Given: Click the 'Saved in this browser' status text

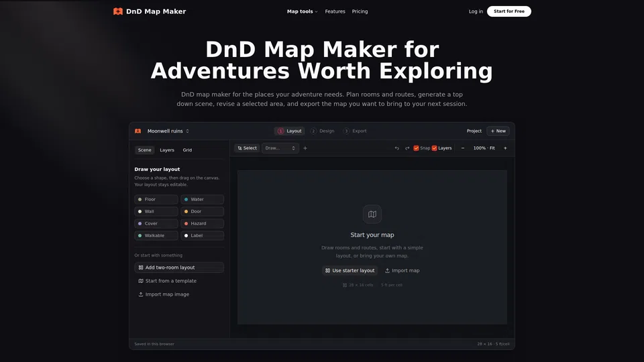Looking at the screenshot, I should tap(154, 344).
